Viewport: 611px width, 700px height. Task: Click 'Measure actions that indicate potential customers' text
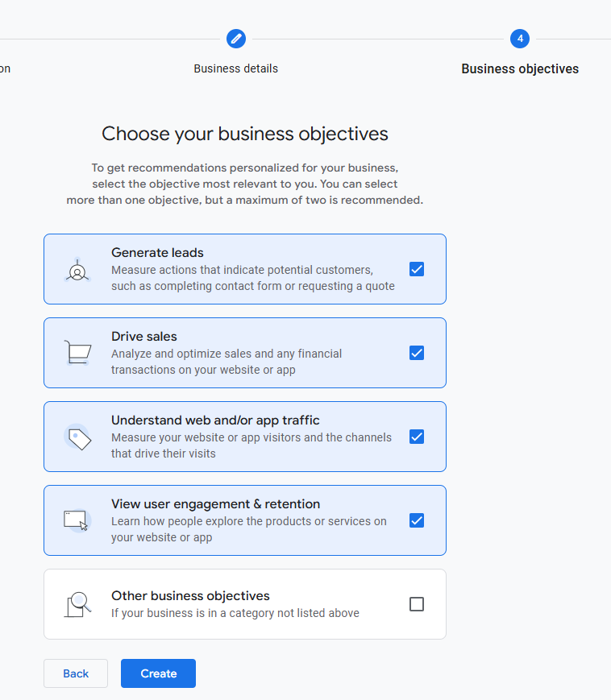253,278
